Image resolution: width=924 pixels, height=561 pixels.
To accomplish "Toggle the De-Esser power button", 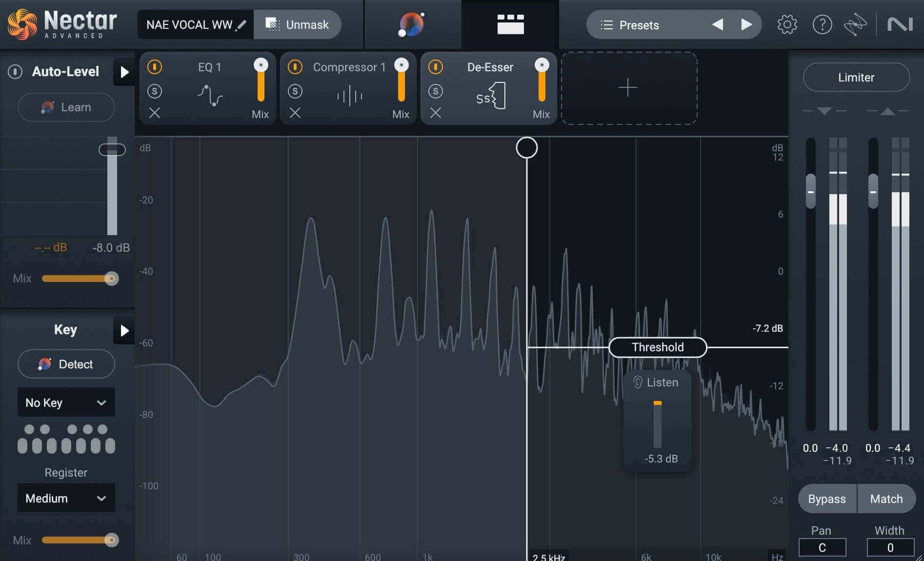I will tap(436, 66).
